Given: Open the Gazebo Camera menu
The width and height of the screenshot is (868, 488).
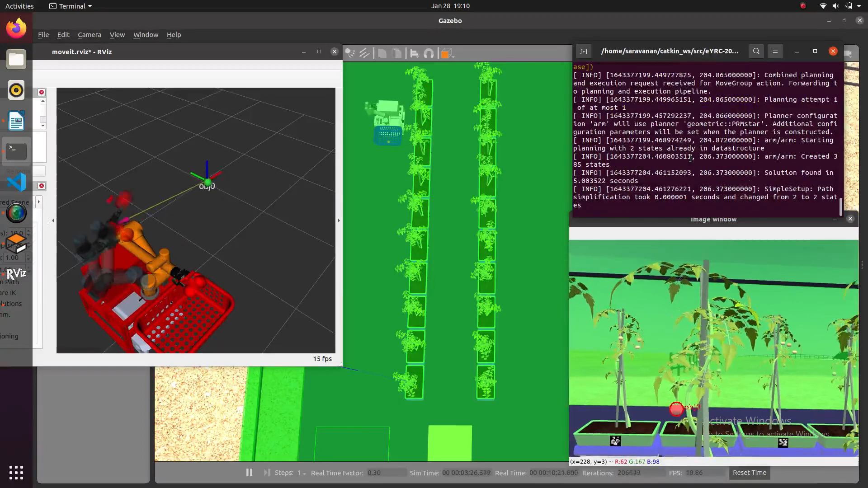Looking at the screenshot, I should click(x=90, y=35).
